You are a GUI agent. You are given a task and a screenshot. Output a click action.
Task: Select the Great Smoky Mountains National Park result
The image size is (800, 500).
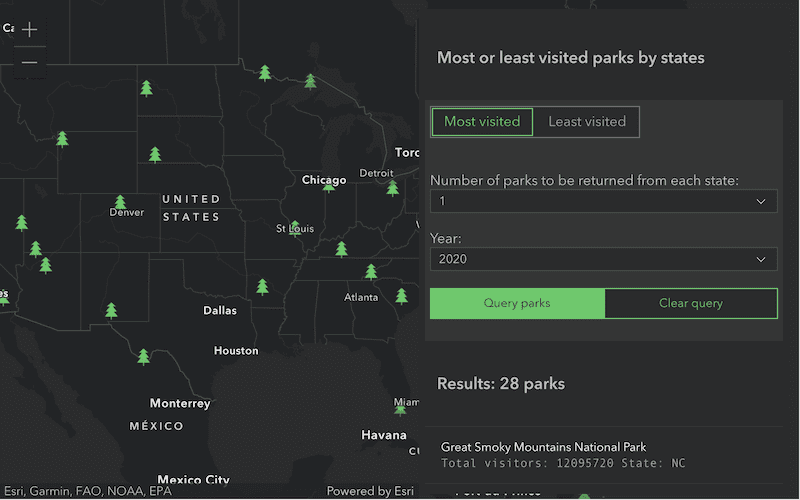(544, 447)
